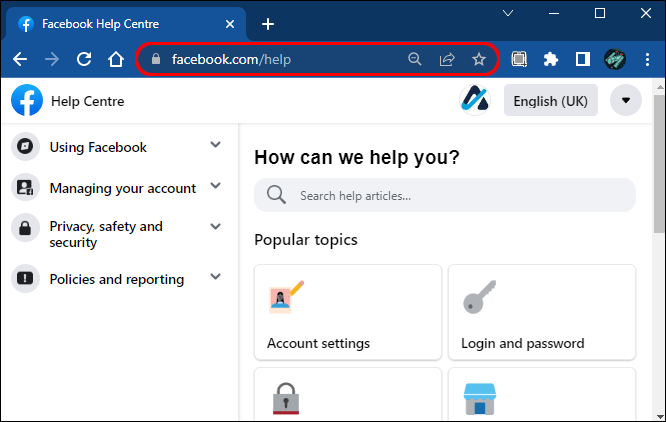Click the 'Popular topics' heading
This screenshot has width=666, height=422.
coord(306,240)
